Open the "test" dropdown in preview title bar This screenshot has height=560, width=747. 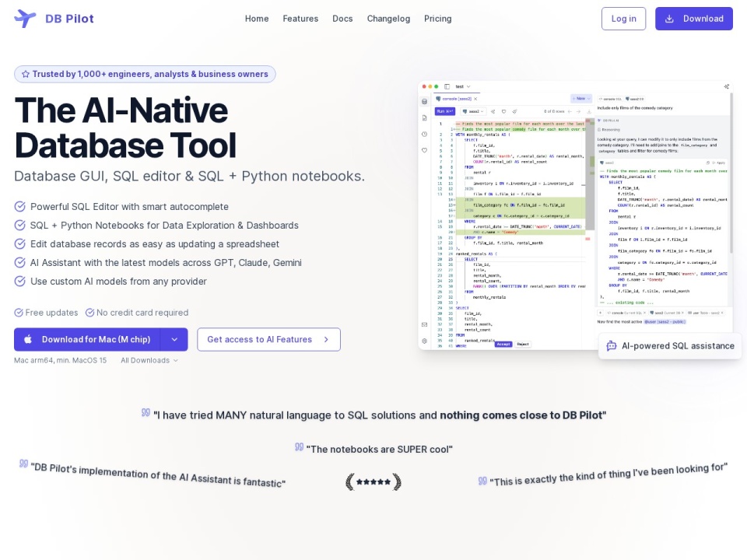coord(462,86)
